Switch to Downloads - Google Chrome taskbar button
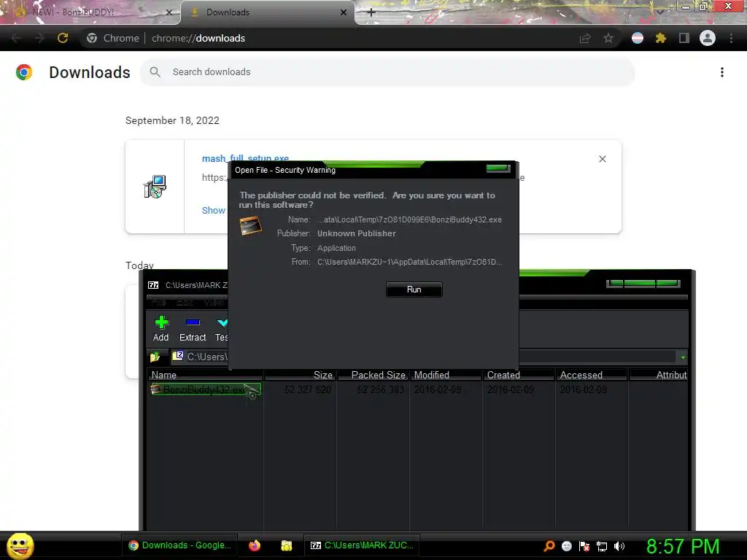The height and width of the screenshot is (560, 747). click(180, 545)
